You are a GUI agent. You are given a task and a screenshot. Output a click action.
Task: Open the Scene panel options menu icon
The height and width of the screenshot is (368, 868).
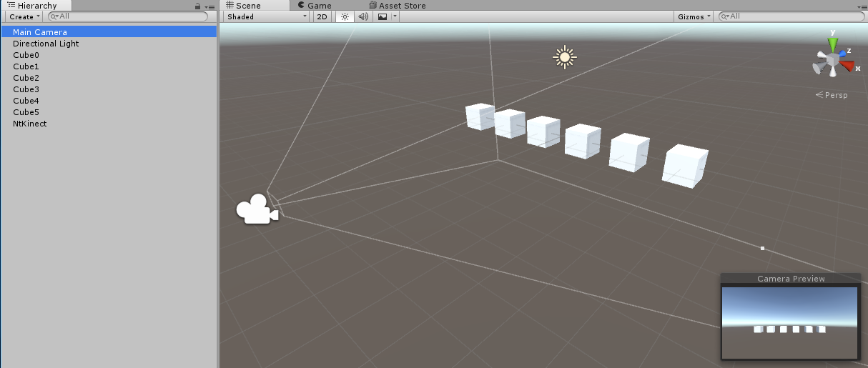861,6
